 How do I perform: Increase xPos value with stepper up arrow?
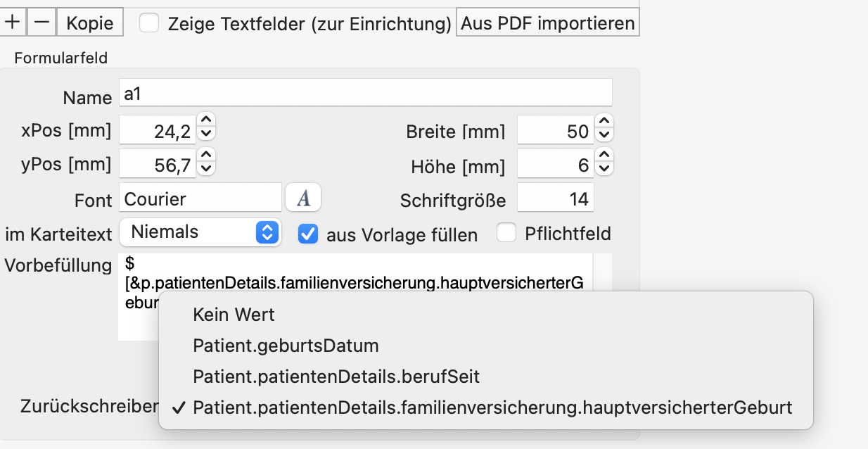tap(206, 120)
